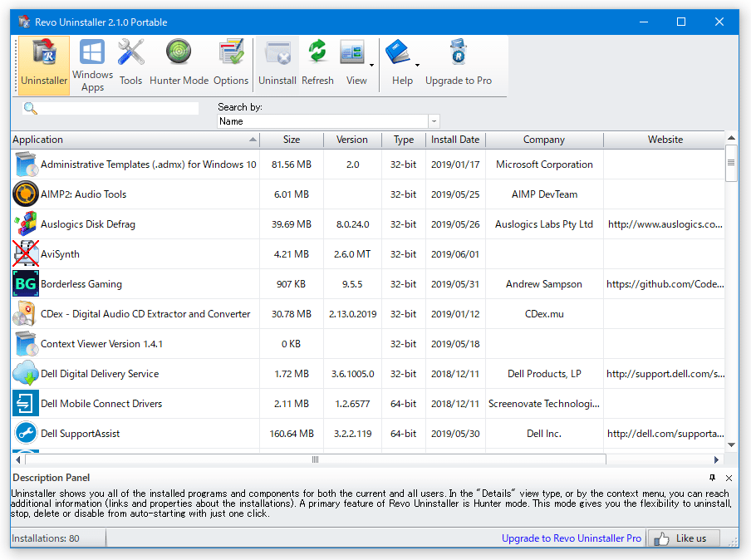Click the 2019/05/26 install date cell
751x560 pixels.
click(x=455, y=224)
